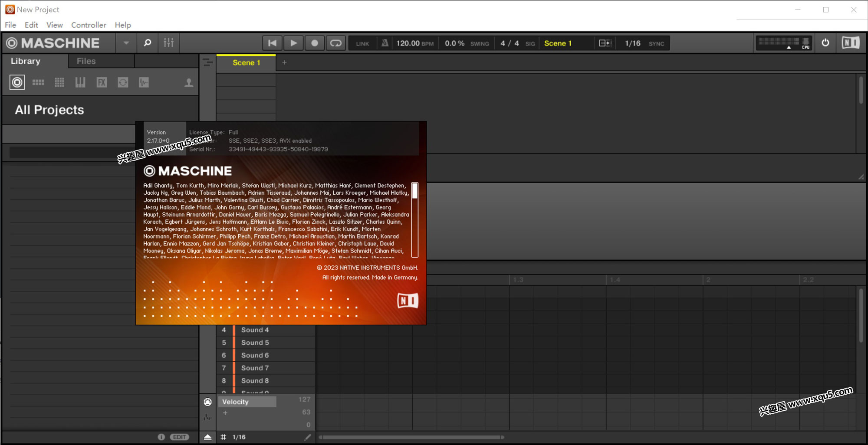Image resolution: width=868 pixels, height=445 pixels.
Task: Toggle the step grid hash icon
Action: (223, 437)
